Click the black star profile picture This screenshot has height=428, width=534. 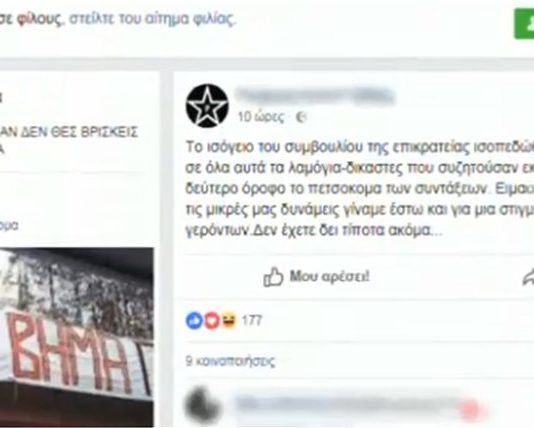[207, 106]
